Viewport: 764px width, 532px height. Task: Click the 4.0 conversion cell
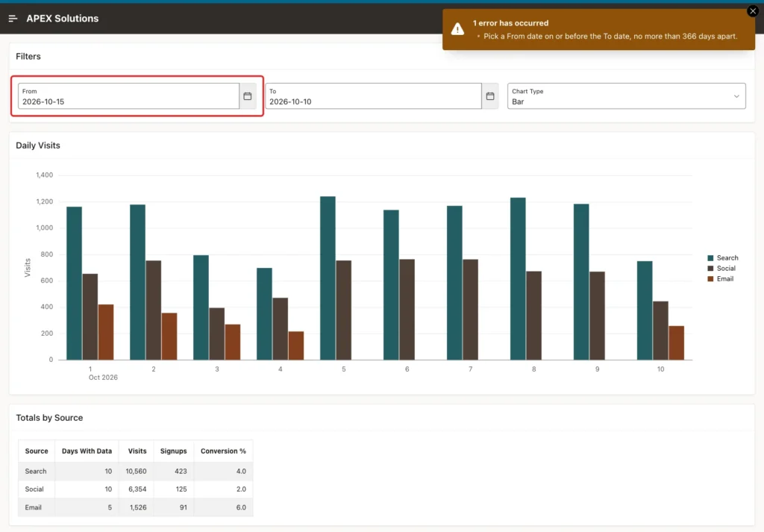[224, 471]
